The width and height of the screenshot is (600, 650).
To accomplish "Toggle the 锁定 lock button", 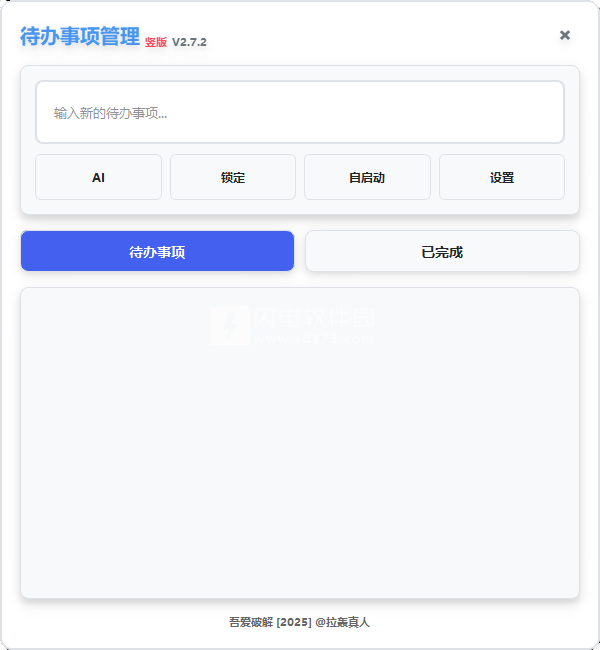I will pyautogui.click(x=233, y=177).
